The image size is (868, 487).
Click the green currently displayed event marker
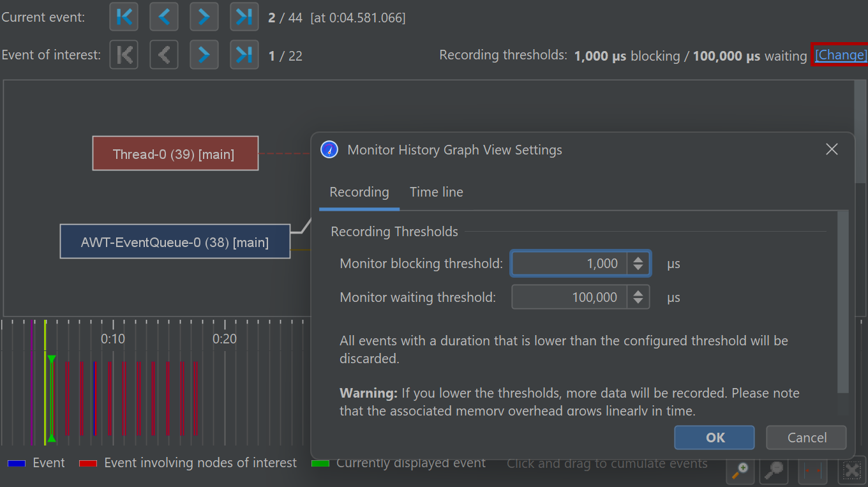(x=52, y=400)
